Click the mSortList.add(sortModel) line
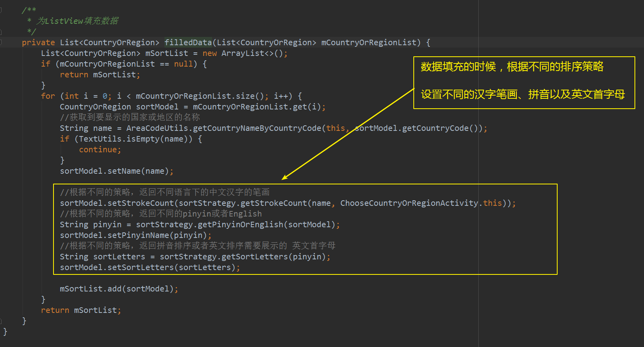Viewport: 644px width, 347px height. (x=119, y=289)
